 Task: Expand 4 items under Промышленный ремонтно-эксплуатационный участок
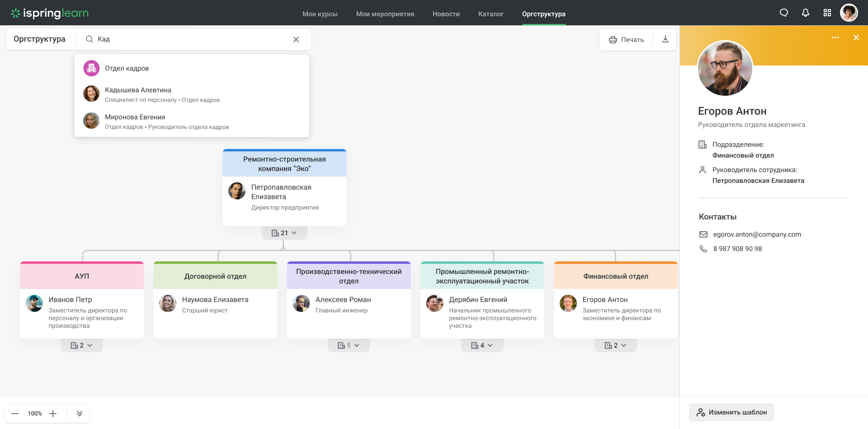pos(482,345)
